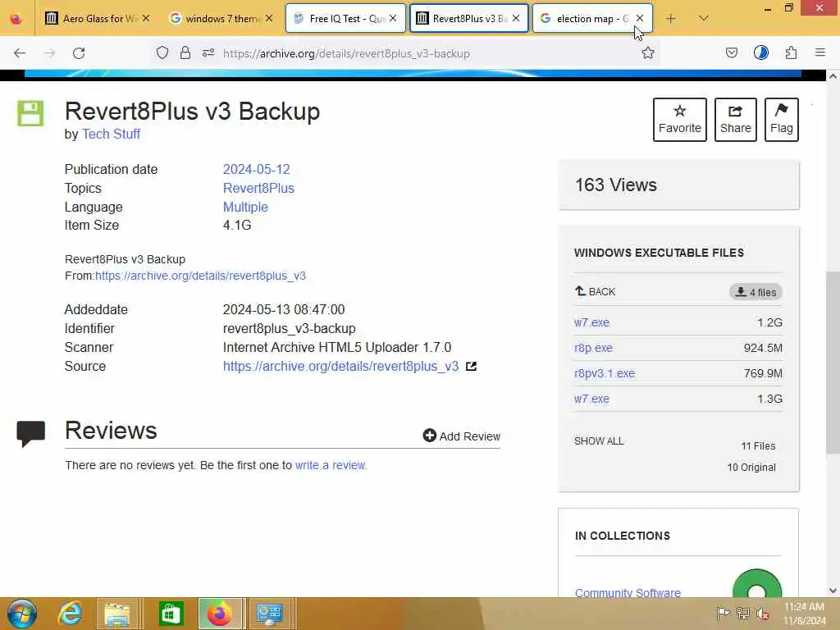Launch Internet Explorer from taskbar
840x630 pixels.
pos(71,614)
